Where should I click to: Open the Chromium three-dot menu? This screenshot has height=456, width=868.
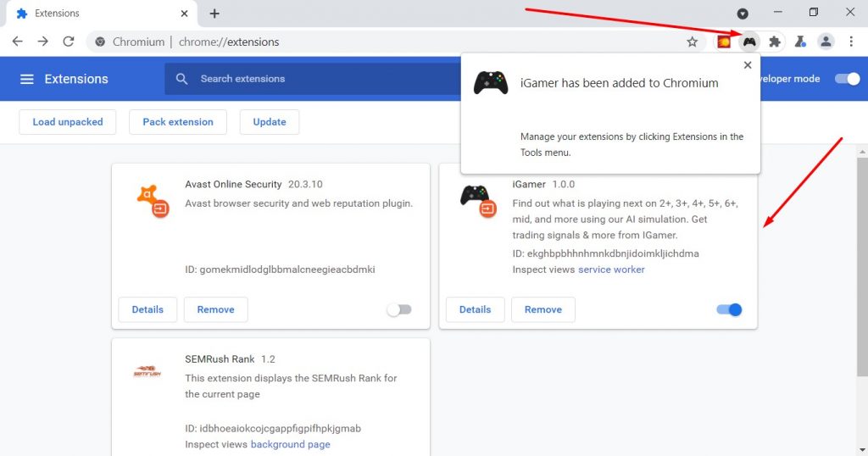[x=851, y=42]
